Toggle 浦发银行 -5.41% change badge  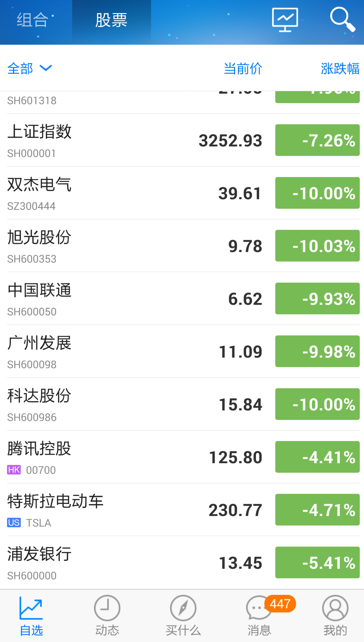(317, 562)
